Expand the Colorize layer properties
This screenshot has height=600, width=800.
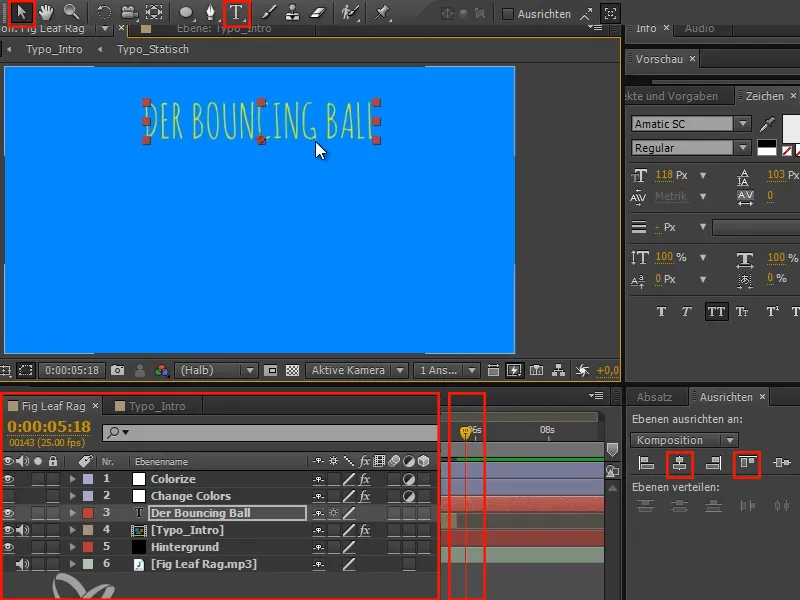click(x=72, y=479)
